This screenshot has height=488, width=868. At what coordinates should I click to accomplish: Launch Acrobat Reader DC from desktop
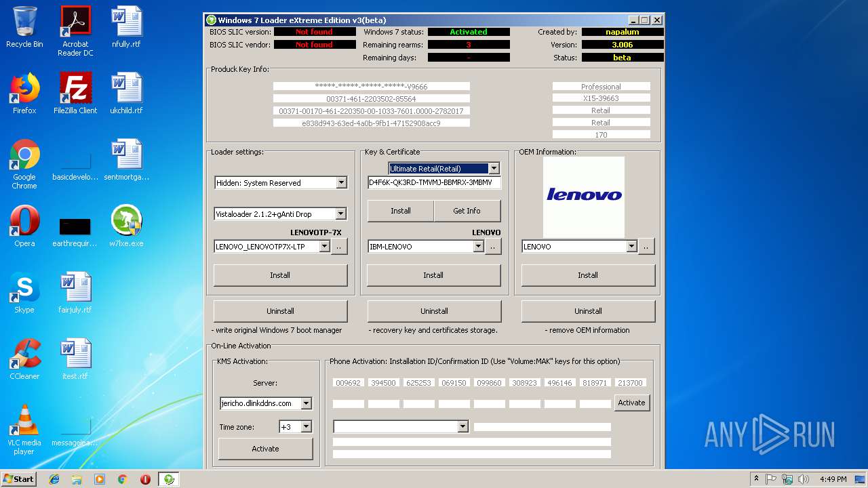(x=75, y=31)
